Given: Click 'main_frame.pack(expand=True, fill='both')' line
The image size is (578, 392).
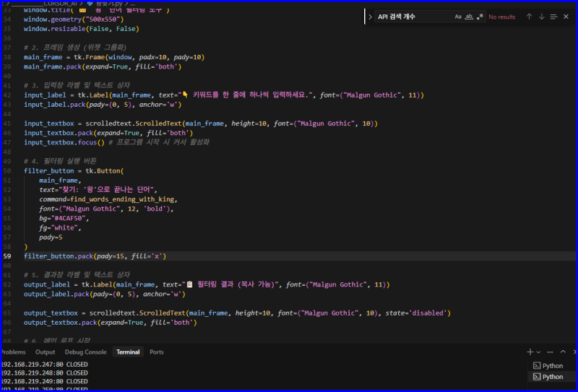Looking at the screenshot, I should click(103, 66).
